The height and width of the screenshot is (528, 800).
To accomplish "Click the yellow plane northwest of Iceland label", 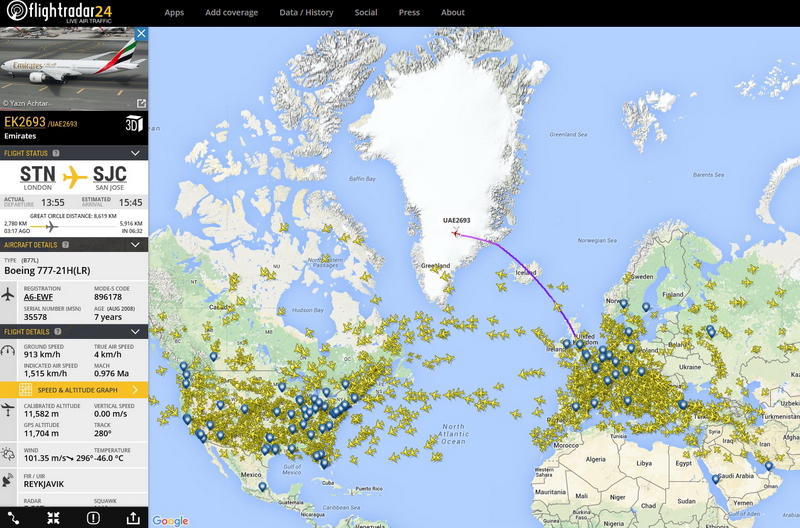I will [501, 275].
